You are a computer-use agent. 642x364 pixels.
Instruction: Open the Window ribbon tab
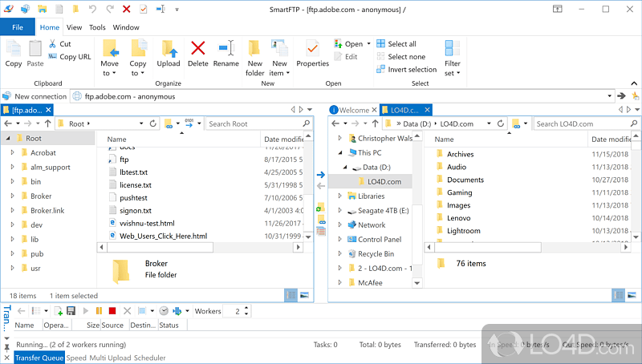(126, 27)
